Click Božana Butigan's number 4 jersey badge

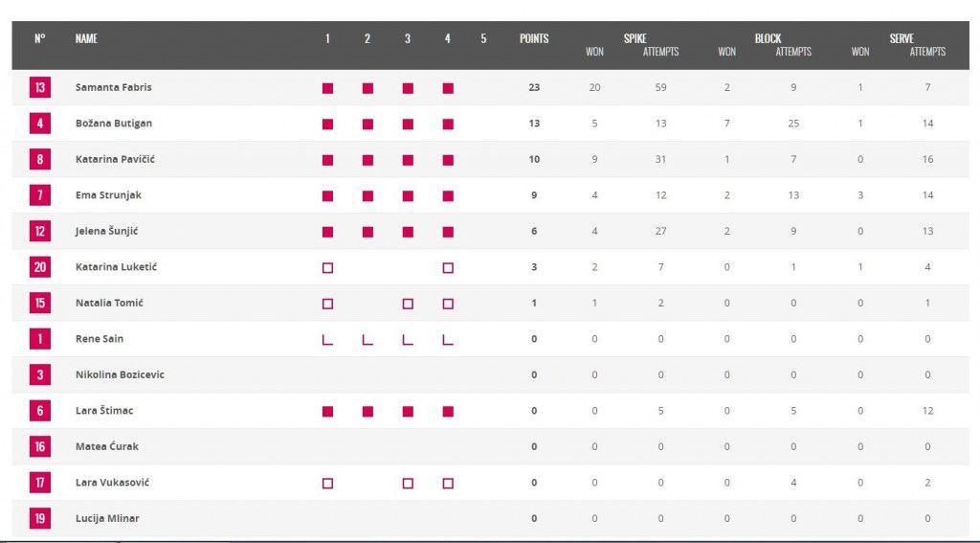[x=40, y=124]
